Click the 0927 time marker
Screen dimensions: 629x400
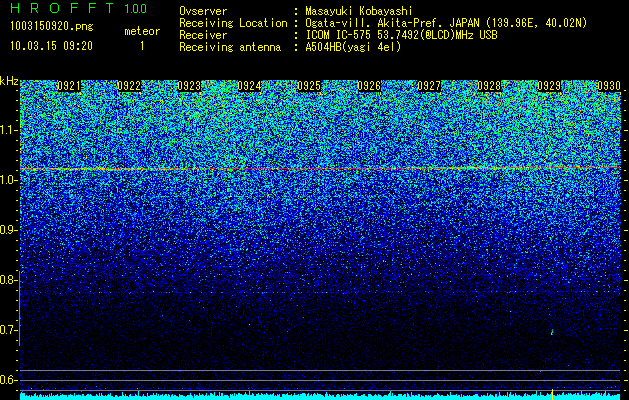click(x=429, y=86)
